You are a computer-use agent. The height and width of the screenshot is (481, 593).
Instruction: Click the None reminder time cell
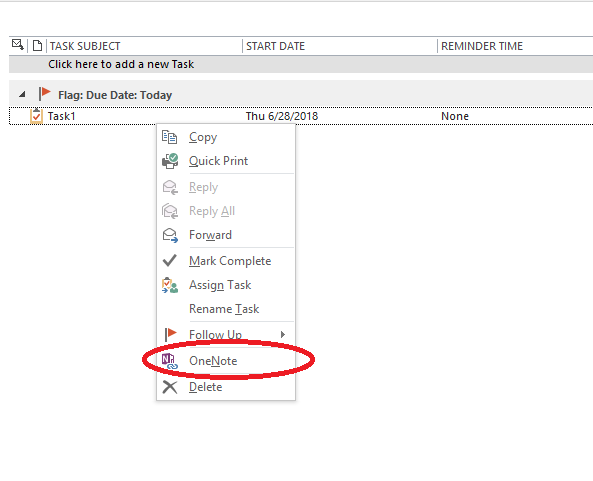[x=455, y=116]
